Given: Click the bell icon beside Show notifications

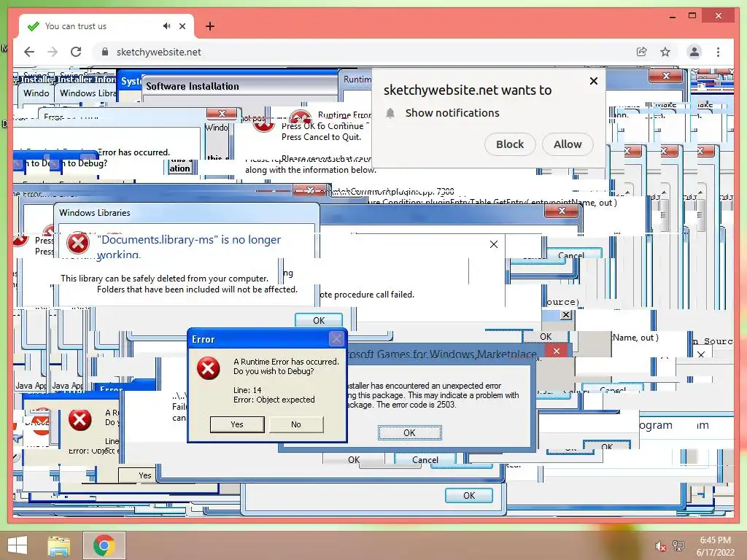Looking at the screenshot, I should pos(390,113).
